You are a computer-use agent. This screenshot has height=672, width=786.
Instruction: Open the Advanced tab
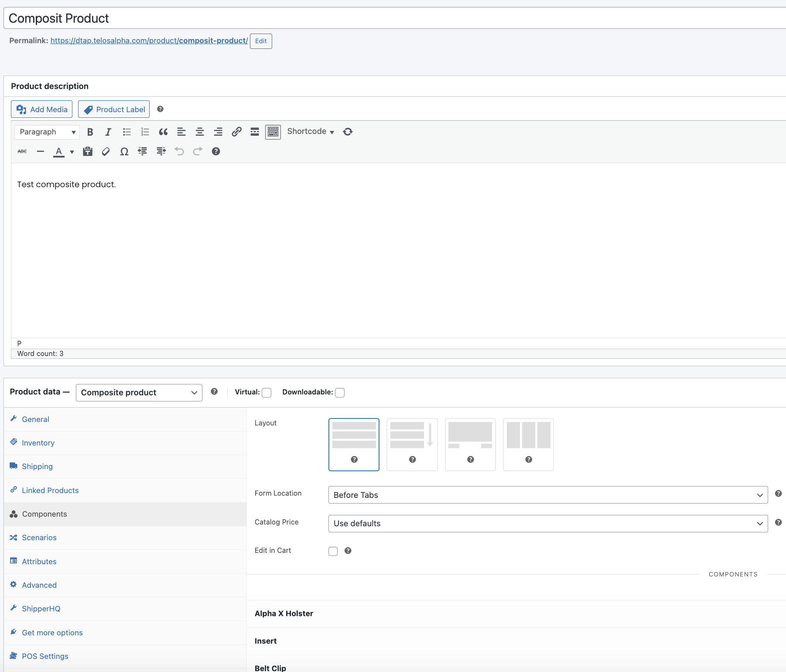pos(125,585)
